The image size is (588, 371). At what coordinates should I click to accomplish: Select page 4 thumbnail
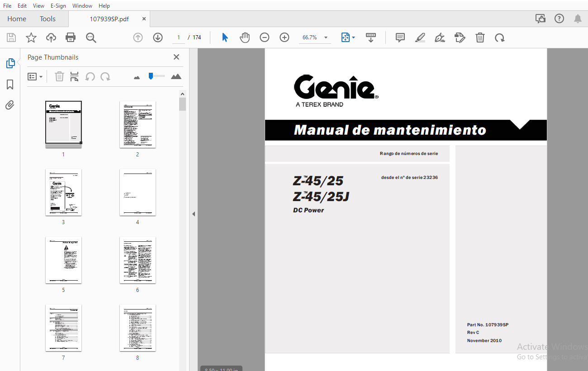click(138, 192)
